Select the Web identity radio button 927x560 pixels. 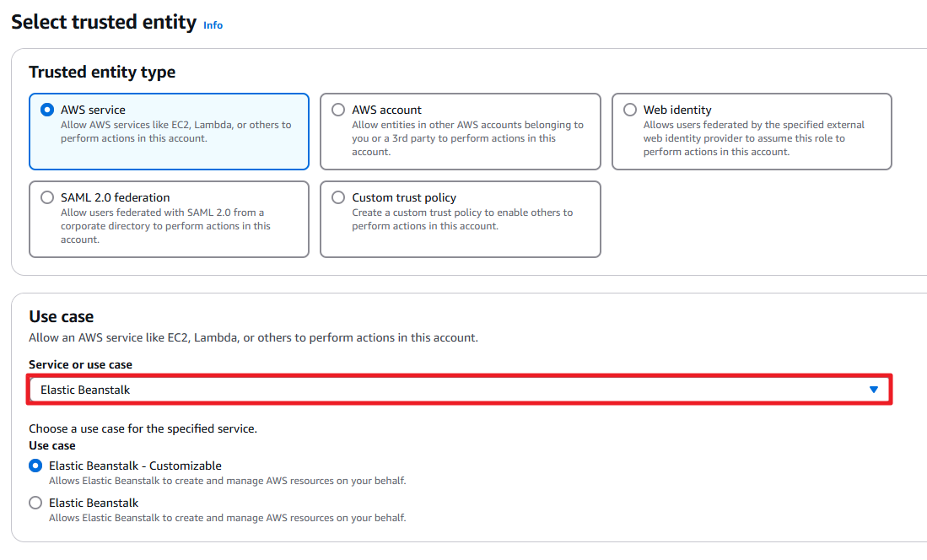point(630,110)
